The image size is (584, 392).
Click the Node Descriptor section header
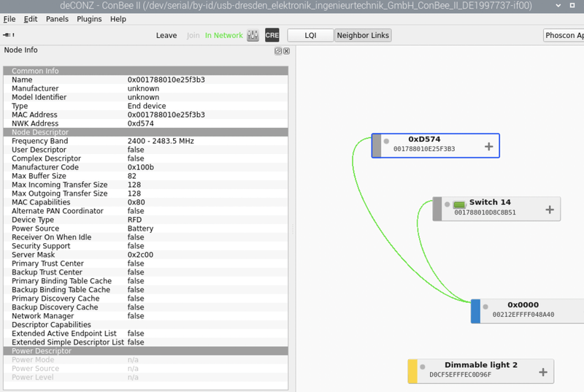click(145, 132)
